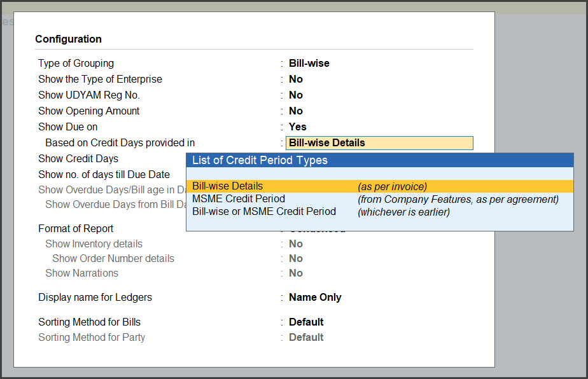Screen dimensions: 588x379
Task: Toggle Show Narrations value
Action: point(295,273)
